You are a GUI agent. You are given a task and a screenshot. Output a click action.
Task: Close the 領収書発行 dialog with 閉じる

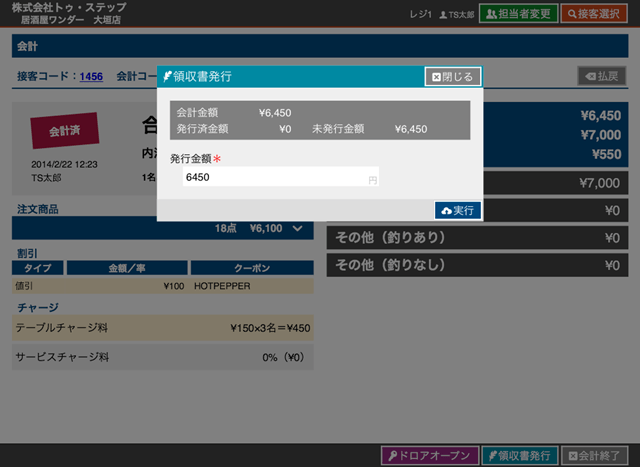[453, 76]
